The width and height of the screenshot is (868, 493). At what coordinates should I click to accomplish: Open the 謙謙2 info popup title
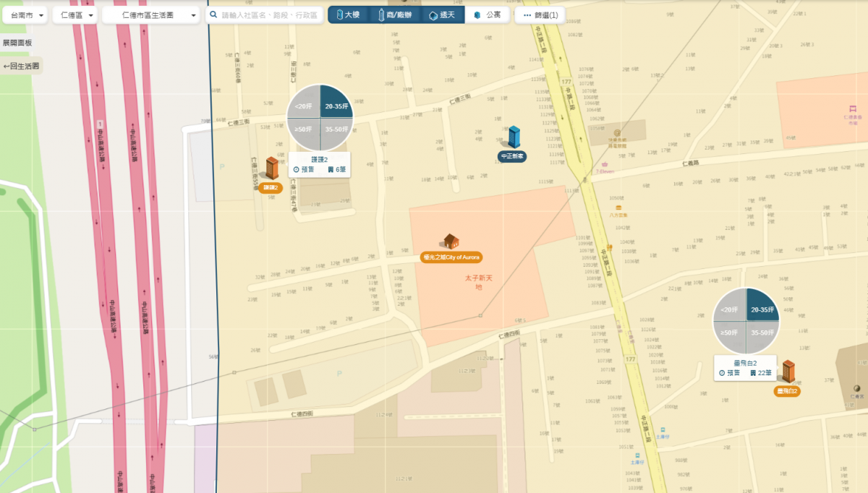pyautogui.click(x=320, y=160)
